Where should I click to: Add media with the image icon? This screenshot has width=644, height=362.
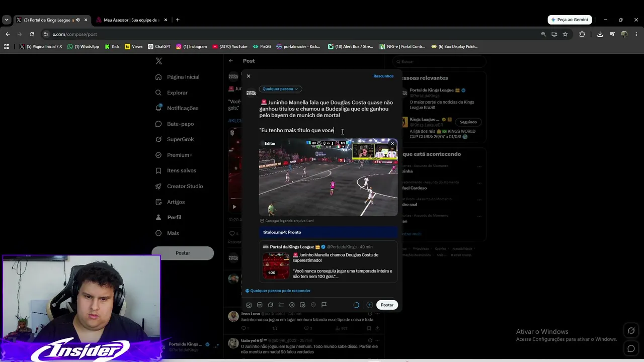point(249,305)
